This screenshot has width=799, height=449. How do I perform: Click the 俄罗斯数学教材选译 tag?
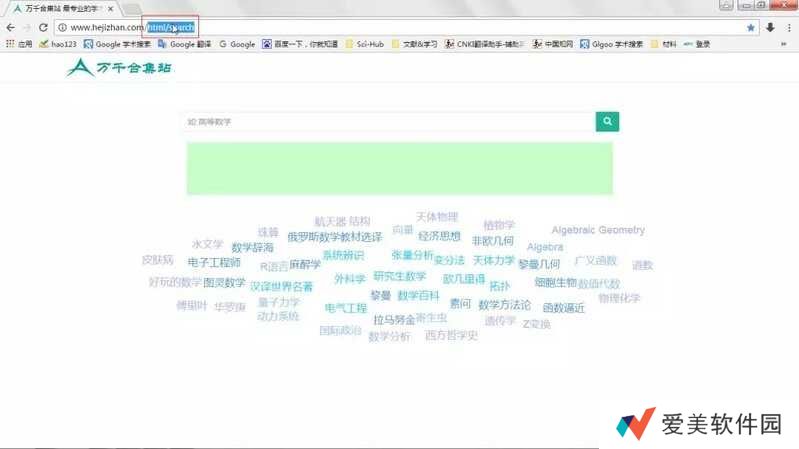[335, 237]
